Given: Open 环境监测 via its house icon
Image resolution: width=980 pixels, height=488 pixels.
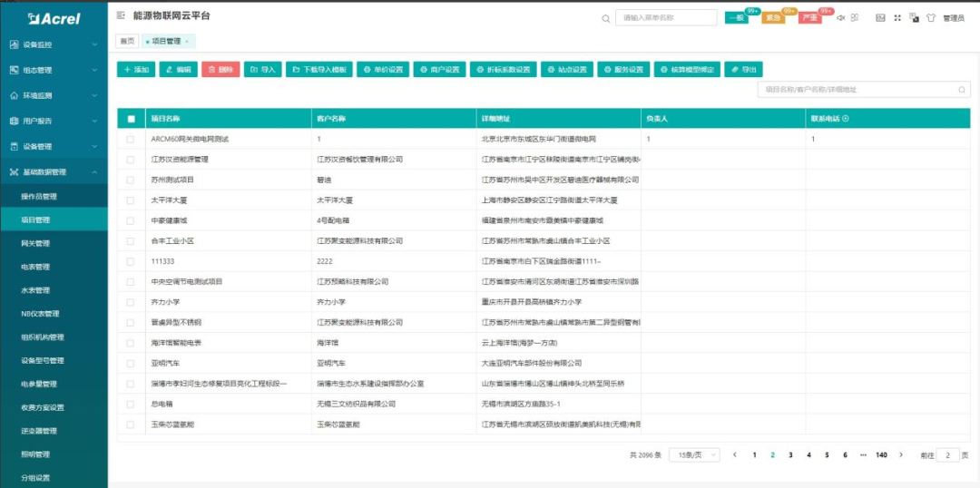Looking at the screenshot, I should tap(14, 95).
